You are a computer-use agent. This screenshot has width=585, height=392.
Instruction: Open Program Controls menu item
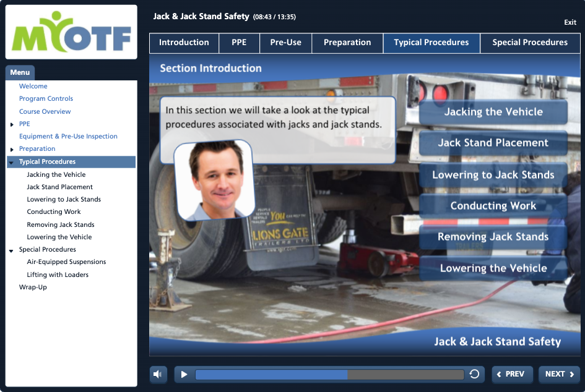point(46,98)
